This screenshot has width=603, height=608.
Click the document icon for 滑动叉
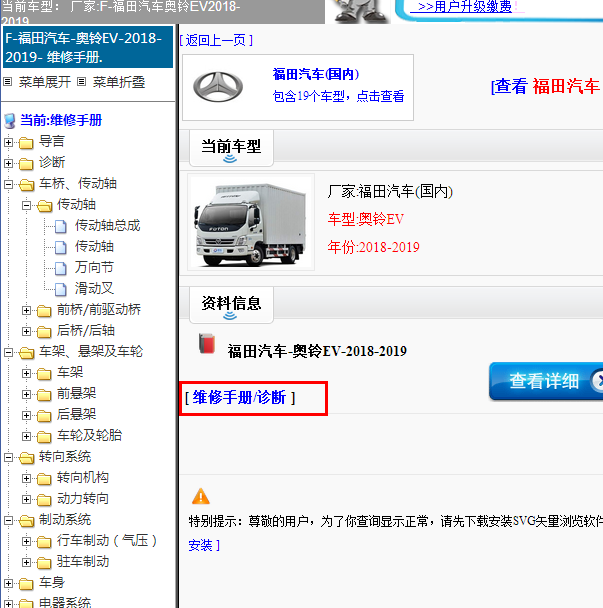pos(60,289)
